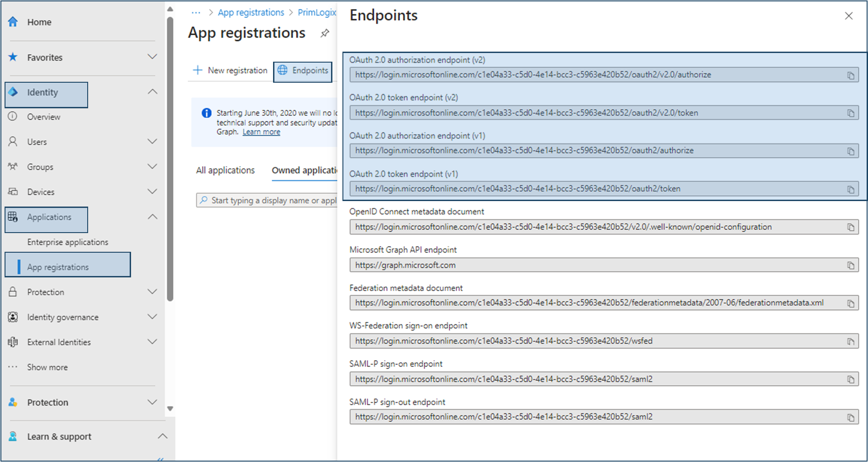Collapse the Applications chevron
Image resolution: width=868 pixels, height=462 pixels.
click(153, 217)
